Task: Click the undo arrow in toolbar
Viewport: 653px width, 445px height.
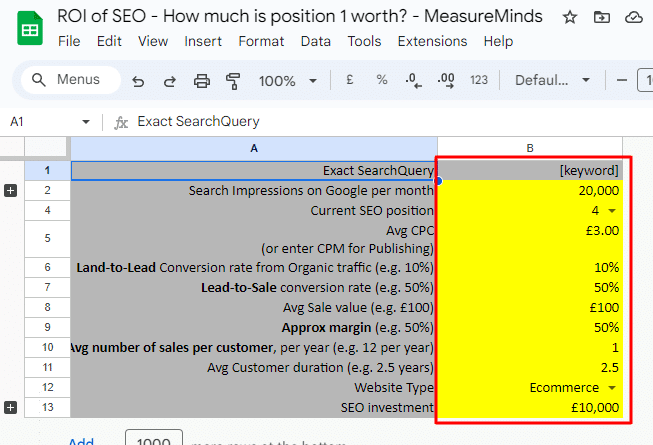Action: point(138,81)
